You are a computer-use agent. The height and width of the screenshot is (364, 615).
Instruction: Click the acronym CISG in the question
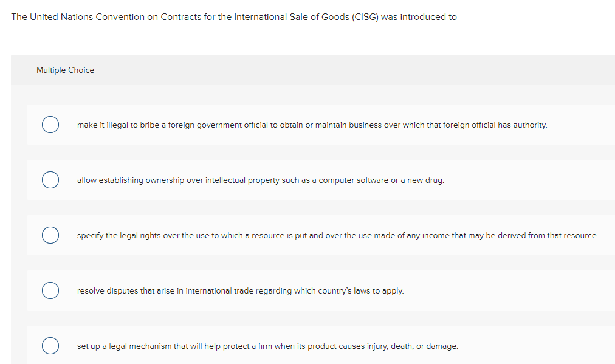[x=365, y=16]
